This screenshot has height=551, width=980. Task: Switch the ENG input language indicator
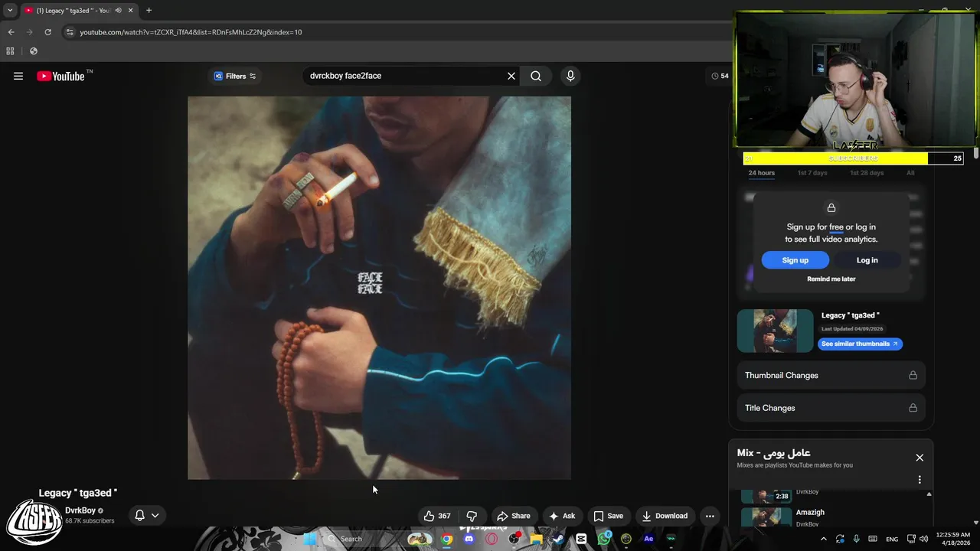pos(892,539)
